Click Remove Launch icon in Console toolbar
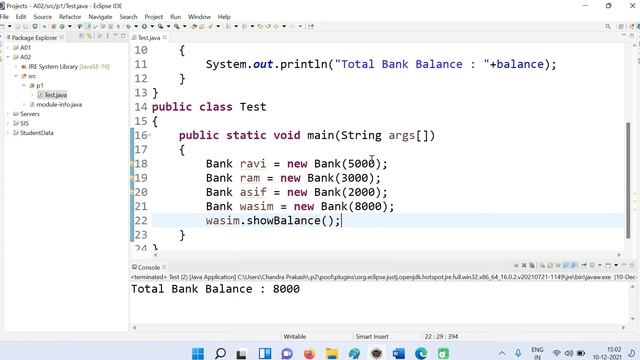Image resolution: width=640 pixels, height=360 pixels. [x=524, y=266]
